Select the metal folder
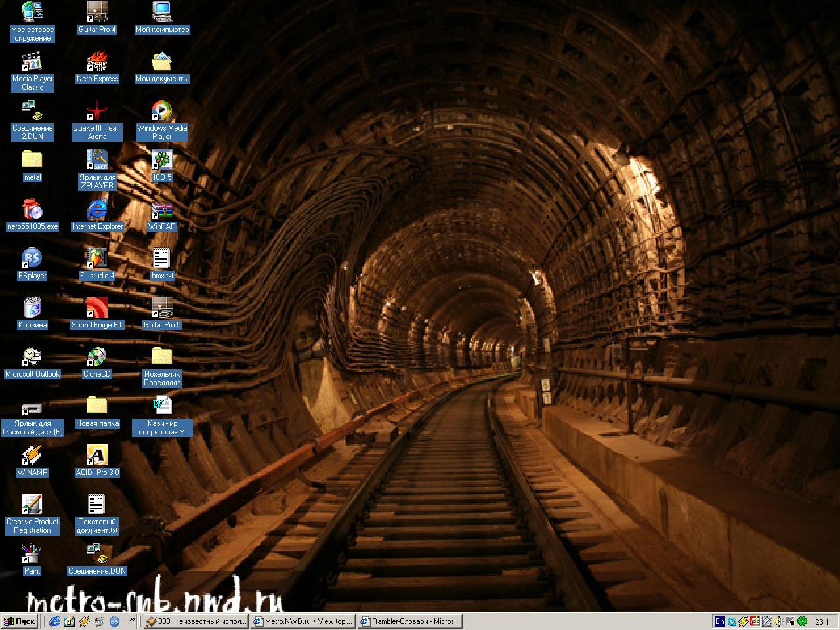This screenshot has width=840, height=630. click(31, 160)
